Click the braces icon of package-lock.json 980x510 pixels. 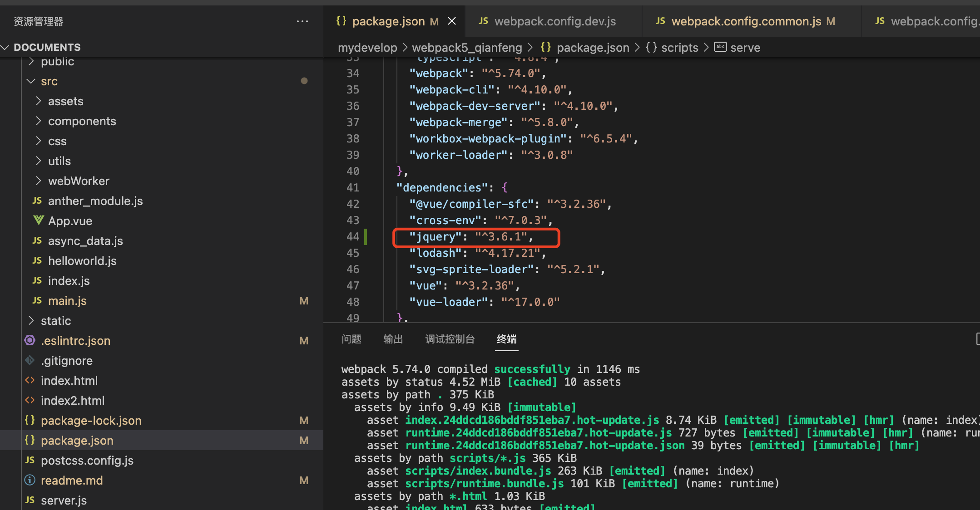click(x=30, y=420)
